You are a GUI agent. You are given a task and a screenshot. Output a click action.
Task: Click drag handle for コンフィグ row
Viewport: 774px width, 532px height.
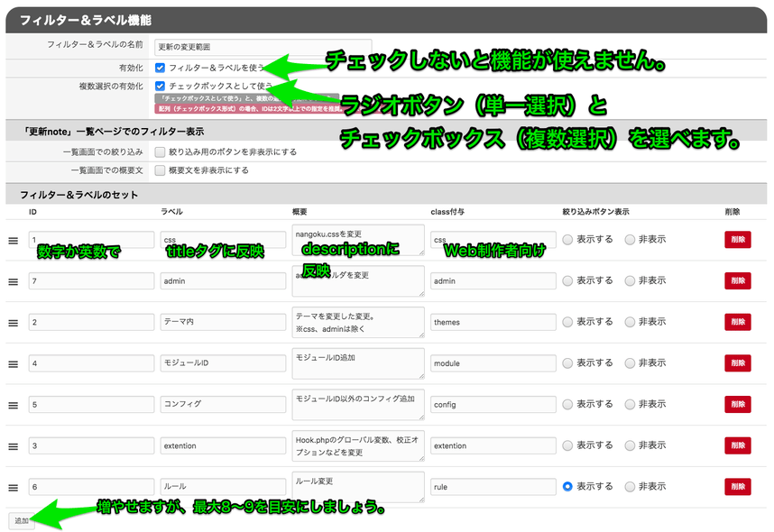tap(14, 404)
